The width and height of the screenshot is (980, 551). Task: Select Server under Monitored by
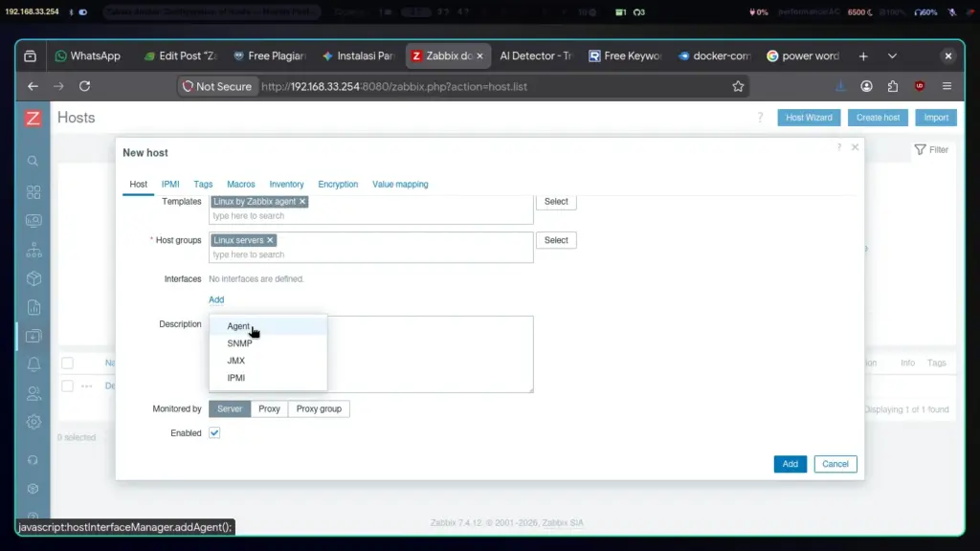coord(230,409)
